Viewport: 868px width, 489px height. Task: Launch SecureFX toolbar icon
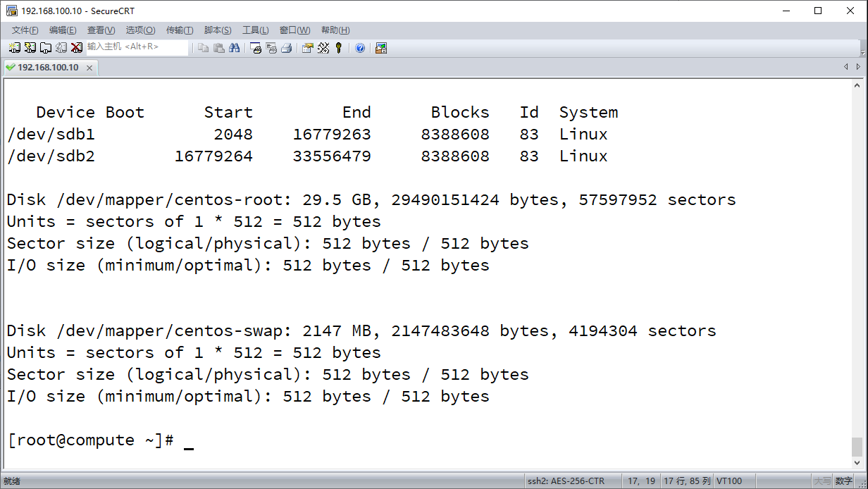click(x=381, y=48)
